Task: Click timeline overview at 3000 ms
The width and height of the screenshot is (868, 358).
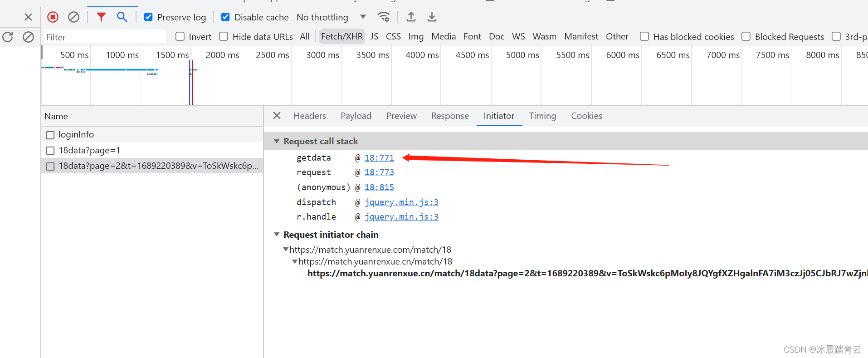Action: point(322,55)
